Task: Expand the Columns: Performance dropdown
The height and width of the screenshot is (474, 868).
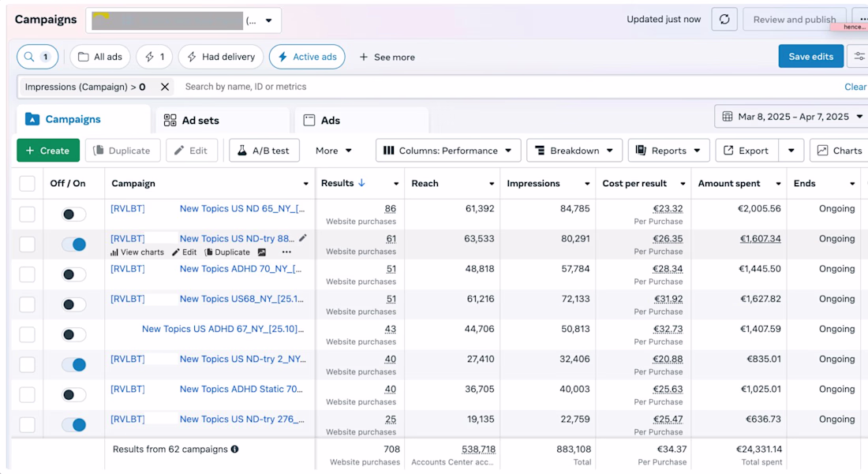Action: tap(448, 151)
